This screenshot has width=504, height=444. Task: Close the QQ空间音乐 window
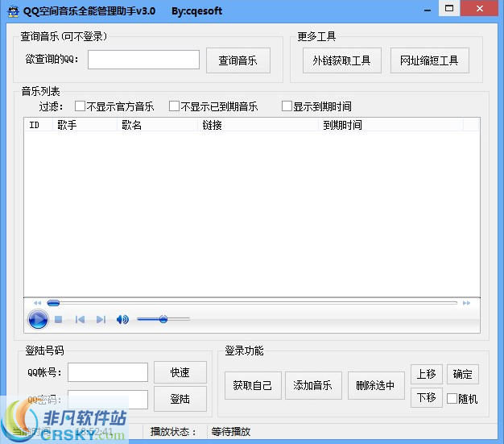click(480, 8)
